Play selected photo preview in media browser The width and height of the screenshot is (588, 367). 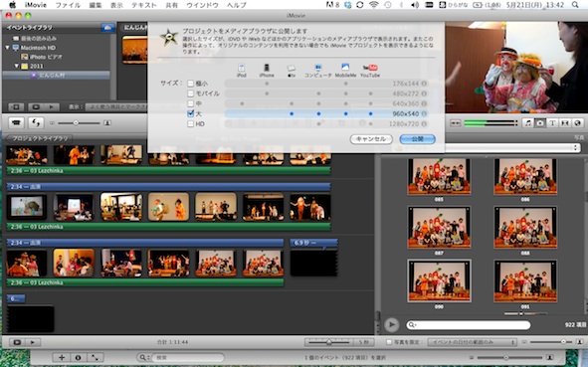391,324
